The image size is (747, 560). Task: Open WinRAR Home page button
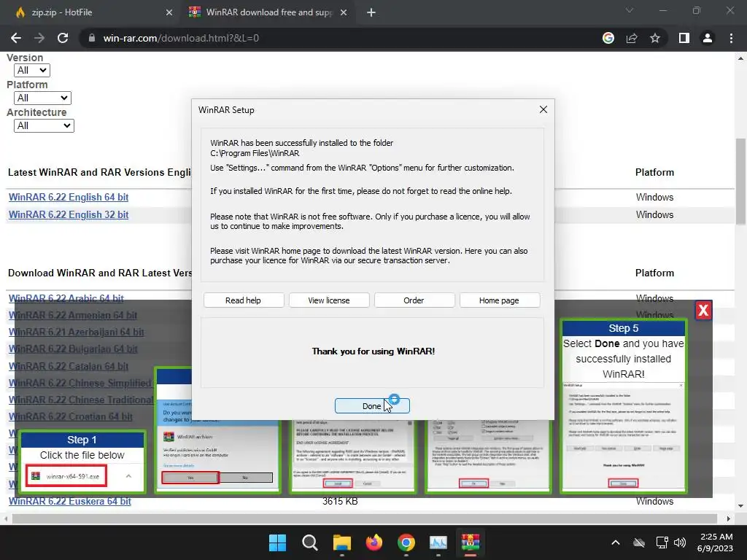point(499,300)
